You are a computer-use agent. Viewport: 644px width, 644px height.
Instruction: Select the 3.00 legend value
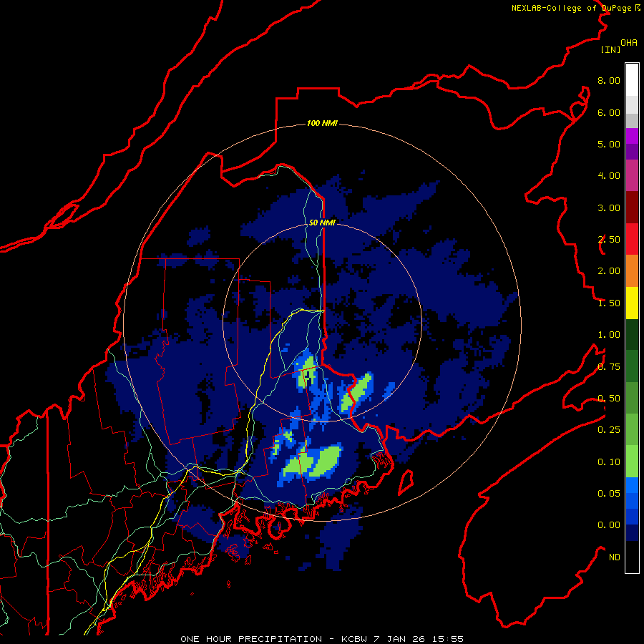[x=609, y=208]
